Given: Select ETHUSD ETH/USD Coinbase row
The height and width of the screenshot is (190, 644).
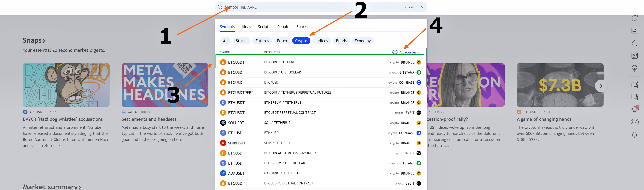Looking at the screenshot, I should coord(320,133).
